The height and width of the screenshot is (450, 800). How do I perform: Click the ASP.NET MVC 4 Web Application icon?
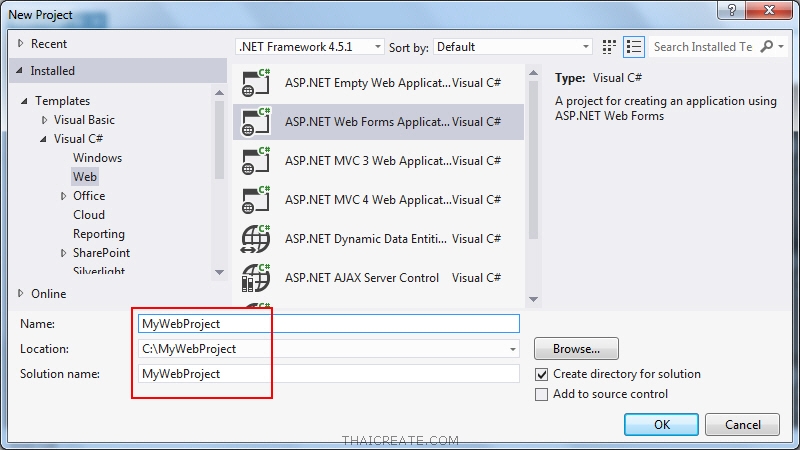coord(256,200)
